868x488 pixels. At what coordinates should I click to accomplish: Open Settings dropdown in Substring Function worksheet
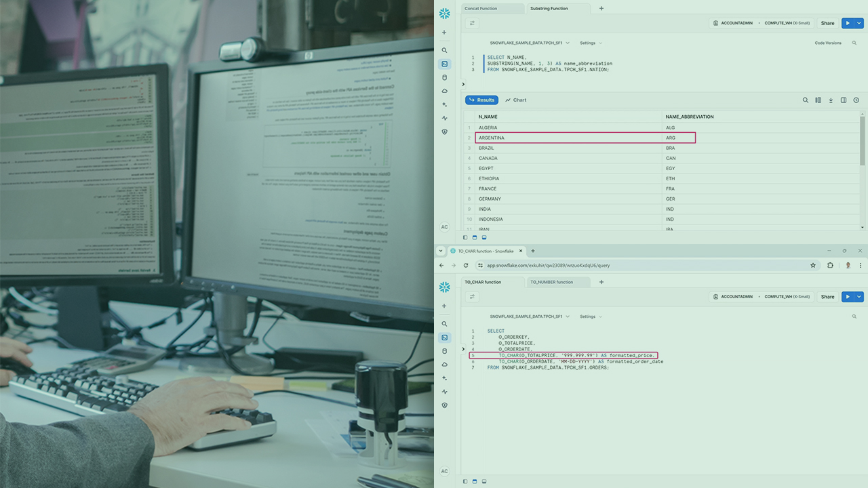point(591,43)
